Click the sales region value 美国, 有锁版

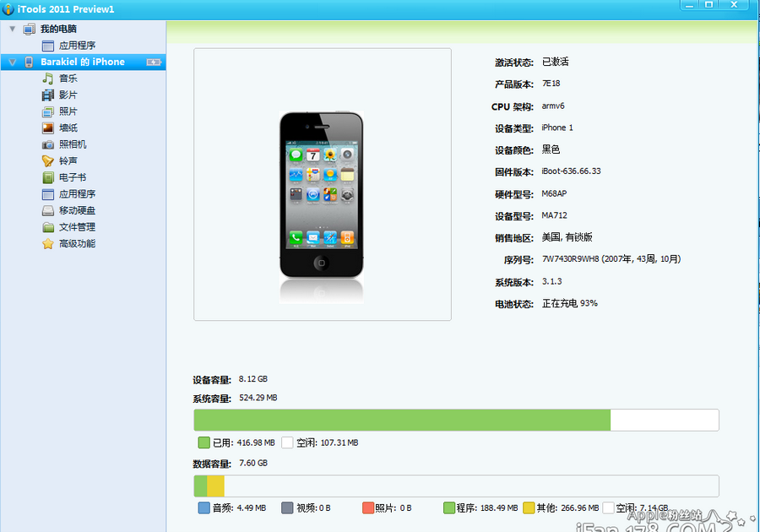[567, 237]
